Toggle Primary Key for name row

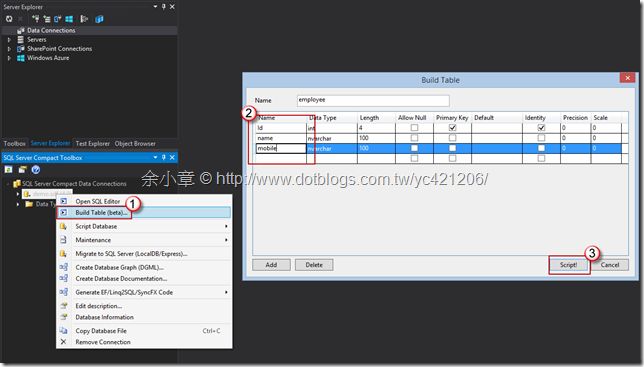[452, 138]
